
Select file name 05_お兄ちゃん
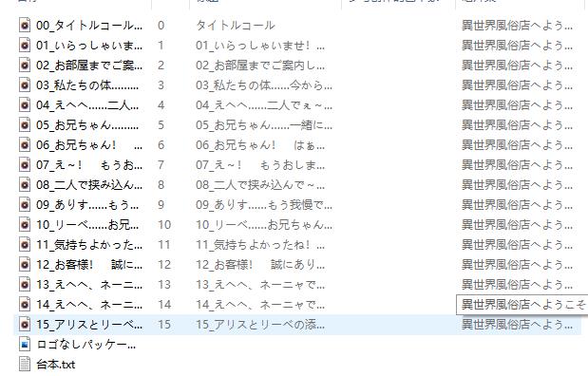(x=87, y=124)
